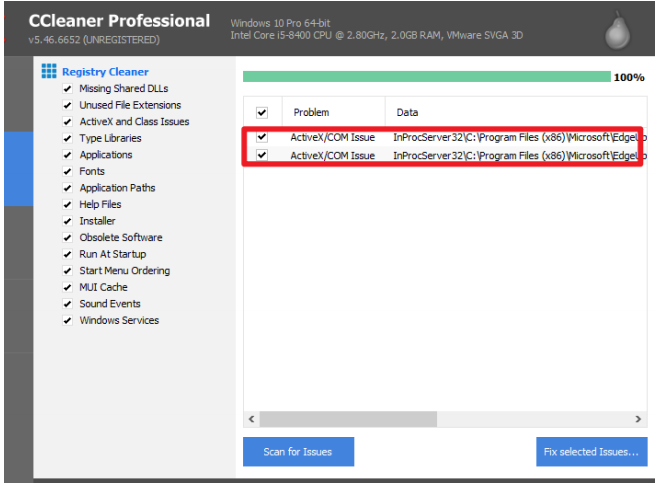
Task: Toggle Missing Shared DLLs checkbox
Action: (67, 89)
